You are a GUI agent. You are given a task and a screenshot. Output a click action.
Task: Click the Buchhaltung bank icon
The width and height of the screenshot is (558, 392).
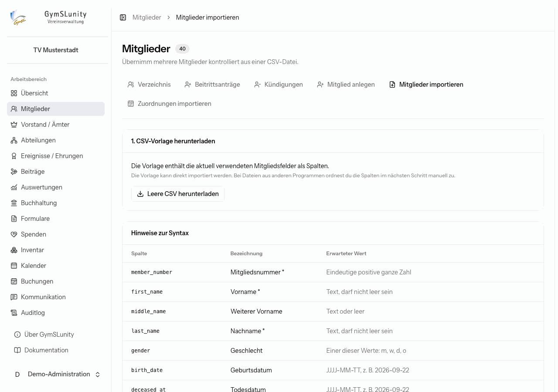pyautogui.click(x=14, y=203)
